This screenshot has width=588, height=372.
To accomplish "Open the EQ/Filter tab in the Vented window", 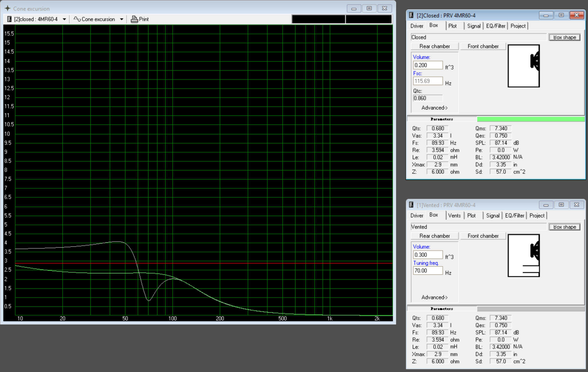I will click(514, 215).
